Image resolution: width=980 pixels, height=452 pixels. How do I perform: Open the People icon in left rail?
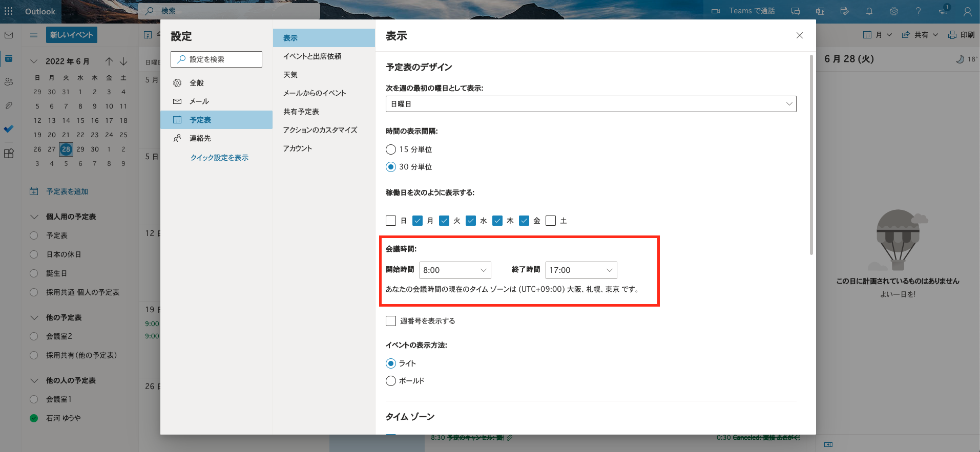pyautogui.click(x=9, y=82)
